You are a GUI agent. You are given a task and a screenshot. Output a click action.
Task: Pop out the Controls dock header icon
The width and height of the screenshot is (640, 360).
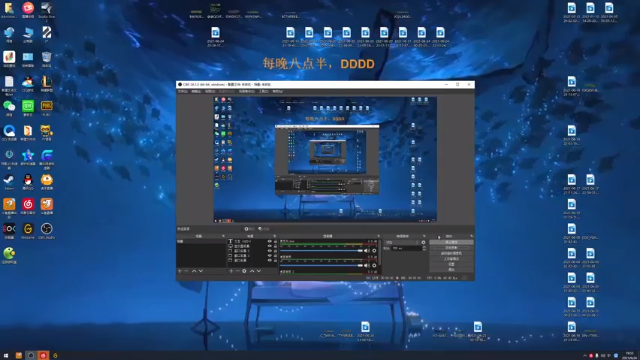(471, 236)
